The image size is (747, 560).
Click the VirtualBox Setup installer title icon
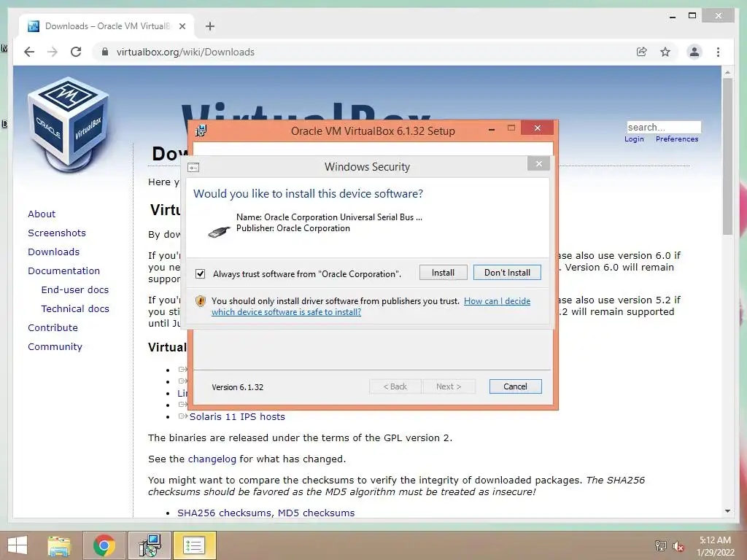coord(201,131)
